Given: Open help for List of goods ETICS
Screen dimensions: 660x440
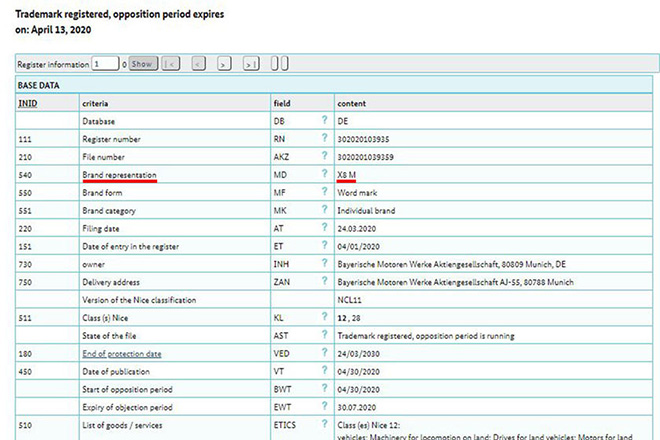Looking at the screenshot, I should (x=324, y=426).
